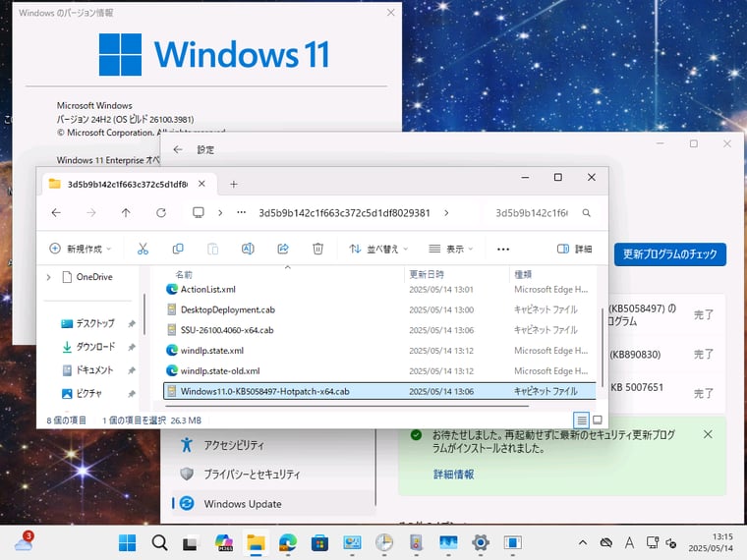Click the Delete trash icon in Explorer
The image size is (747, 560).
(x=317, y=249)
